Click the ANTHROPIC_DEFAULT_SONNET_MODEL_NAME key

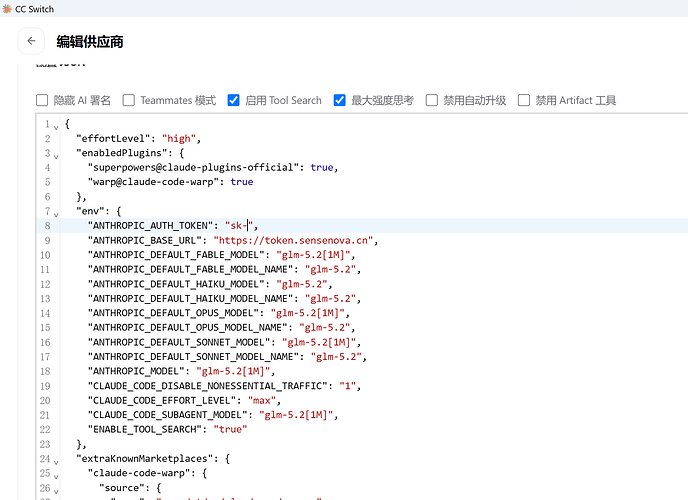click(193, 357)
